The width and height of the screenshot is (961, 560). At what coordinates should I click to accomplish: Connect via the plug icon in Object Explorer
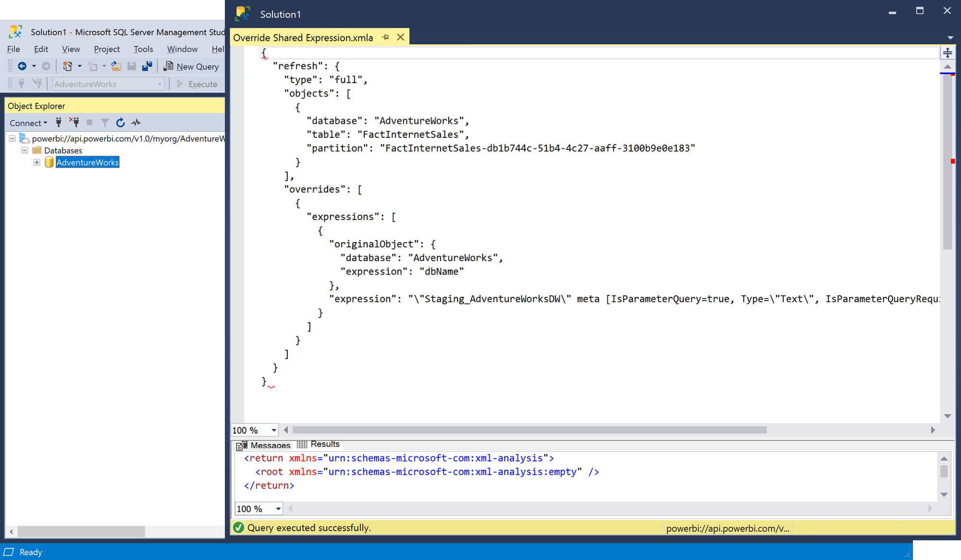click(58, 122)
